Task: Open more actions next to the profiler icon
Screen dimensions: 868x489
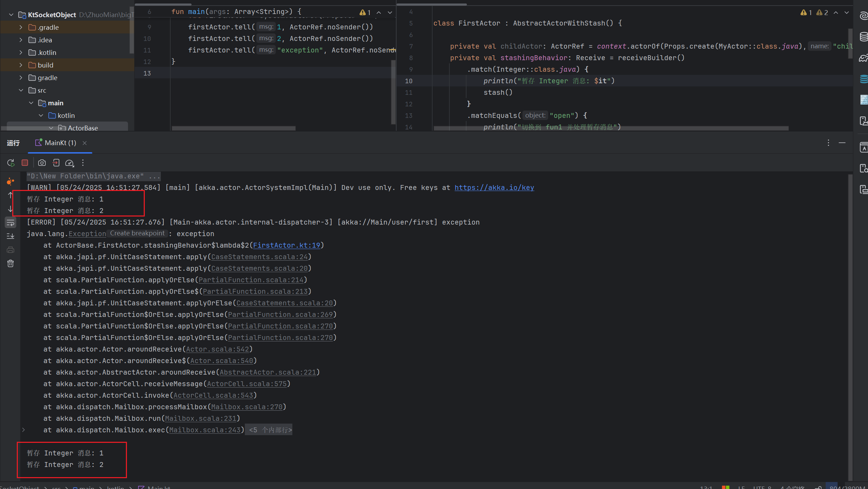Action: click(x=83, y=163)
